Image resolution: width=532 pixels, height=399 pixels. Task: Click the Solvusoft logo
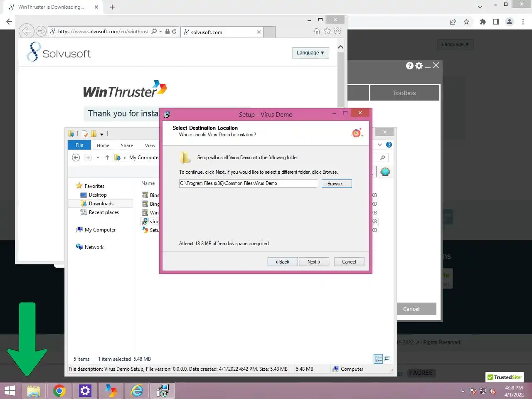click(x=59, y=52)
